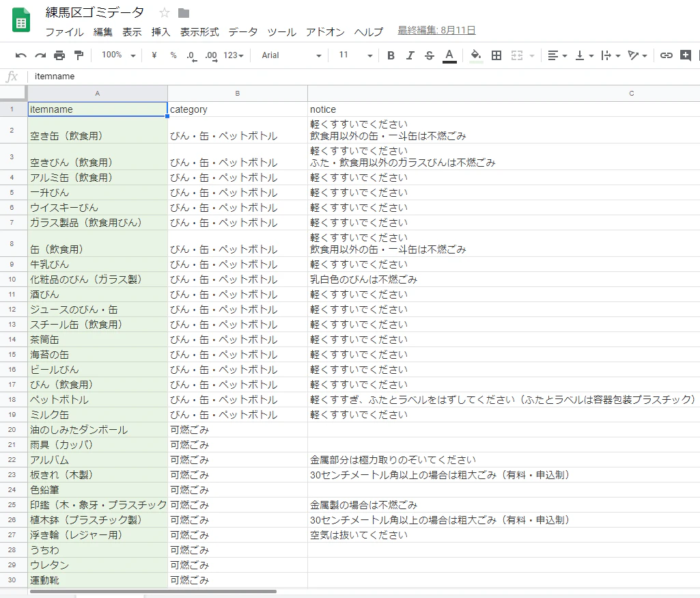
Task: Toggle strikethrough formatting
Action: [x=429, y=55]
